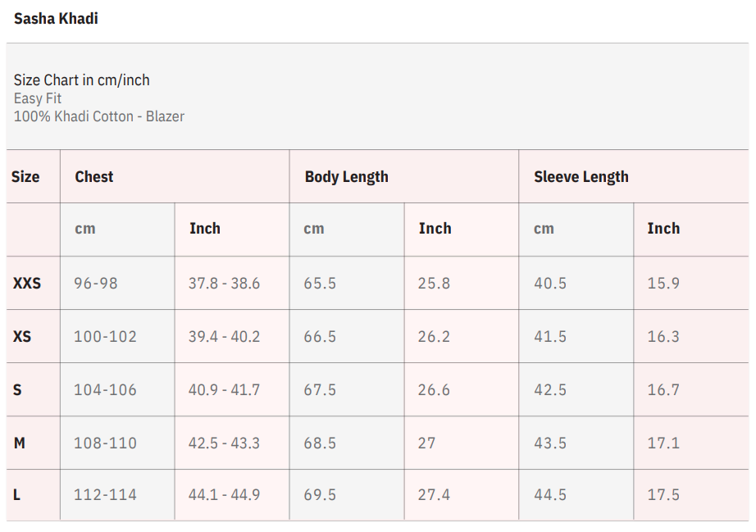Select the Sleeve Length column header
This screenshot has width=756, height=532.
point(581,176)
